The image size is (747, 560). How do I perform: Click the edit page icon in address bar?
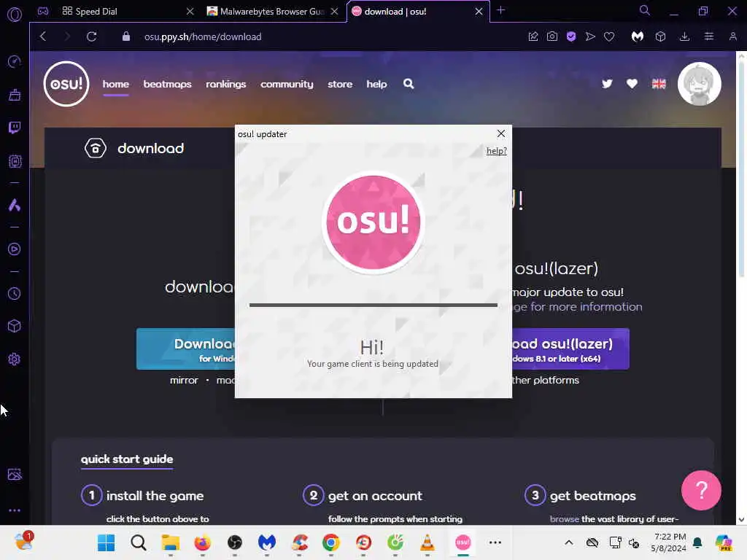pos(533,36)
